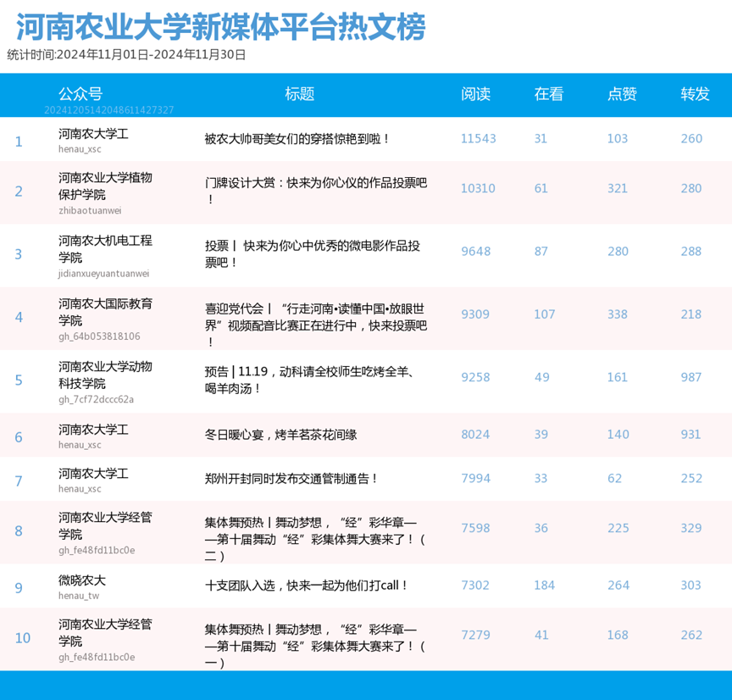Click the 在看 column header

(549, 94)
